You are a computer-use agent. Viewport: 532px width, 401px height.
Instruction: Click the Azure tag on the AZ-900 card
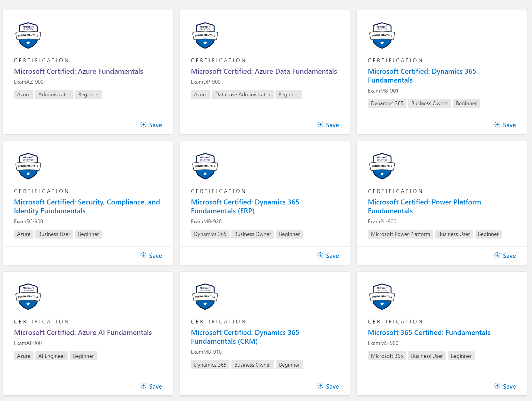[24, 95]
